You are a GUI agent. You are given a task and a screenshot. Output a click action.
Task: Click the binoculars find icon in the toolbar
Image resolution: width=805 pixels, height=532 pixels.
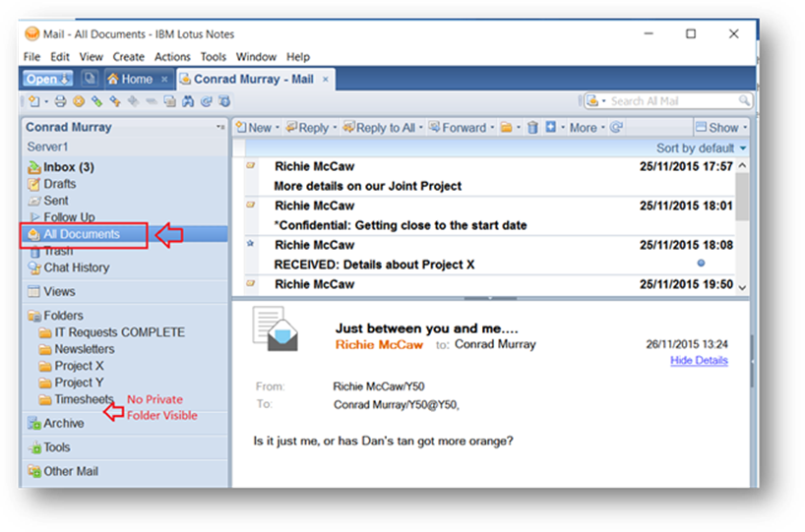pos(188,101)
